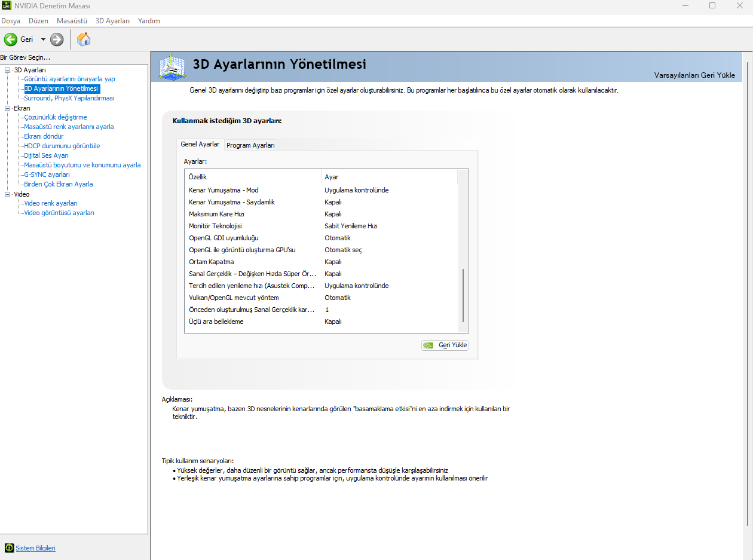The width and height of the screenshot is (753, 560).
Task: Open Video görüntüsü ayarları
Action: [59, 213]
